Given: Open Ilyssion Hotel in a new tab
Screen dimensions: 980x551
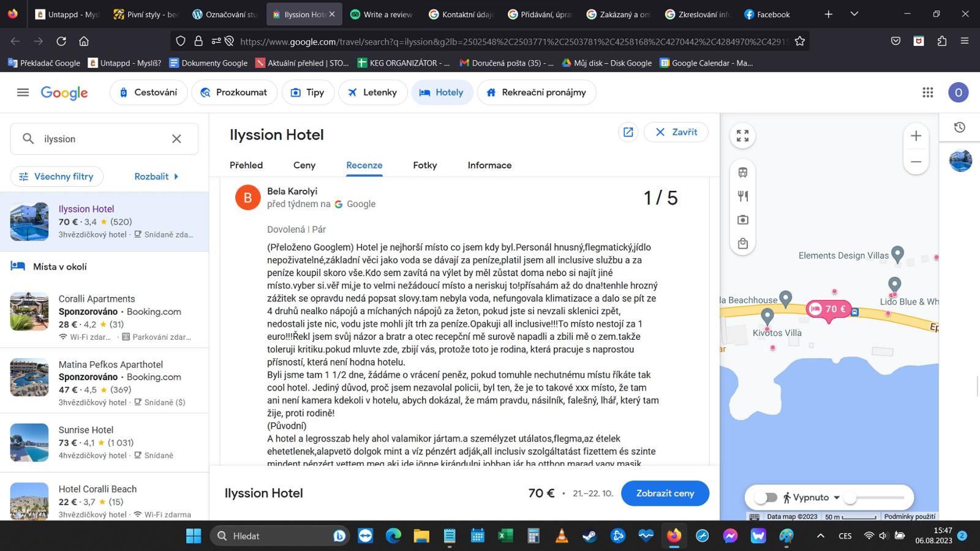Looking at the screenshot, I should pos(628,132).
